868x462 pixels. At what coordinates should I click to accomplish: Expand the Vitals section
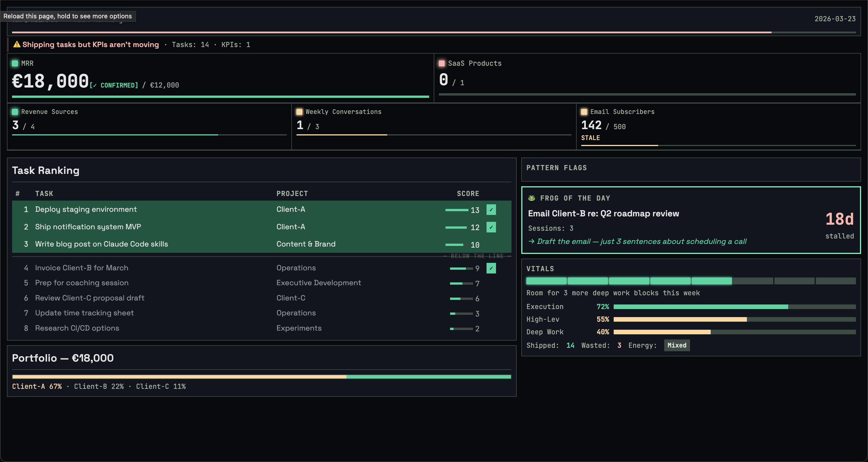[x=540, y=269]
